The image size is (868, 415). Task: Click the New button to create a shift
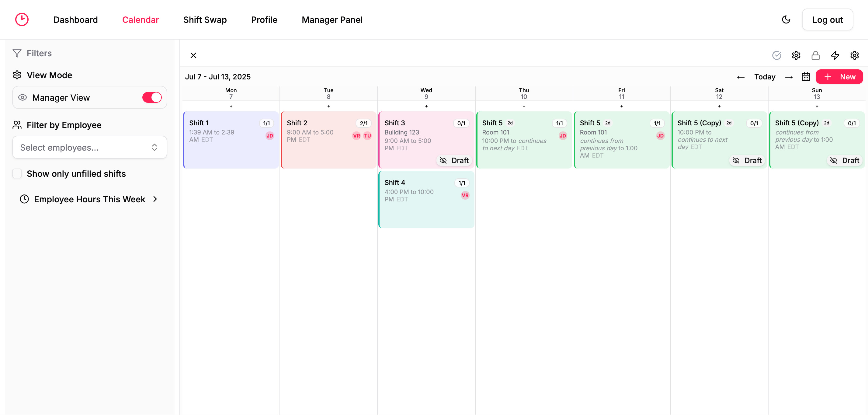pos(839,77)
